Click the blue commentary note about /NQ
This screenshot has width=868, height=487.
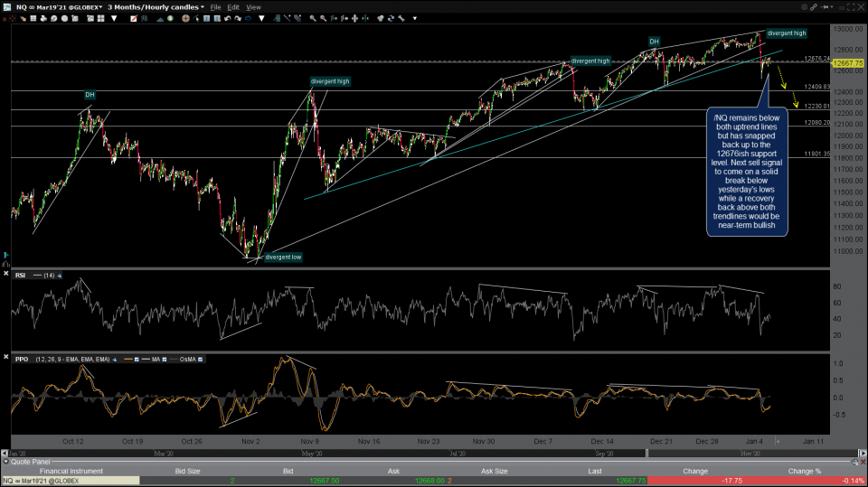(747, 172)
